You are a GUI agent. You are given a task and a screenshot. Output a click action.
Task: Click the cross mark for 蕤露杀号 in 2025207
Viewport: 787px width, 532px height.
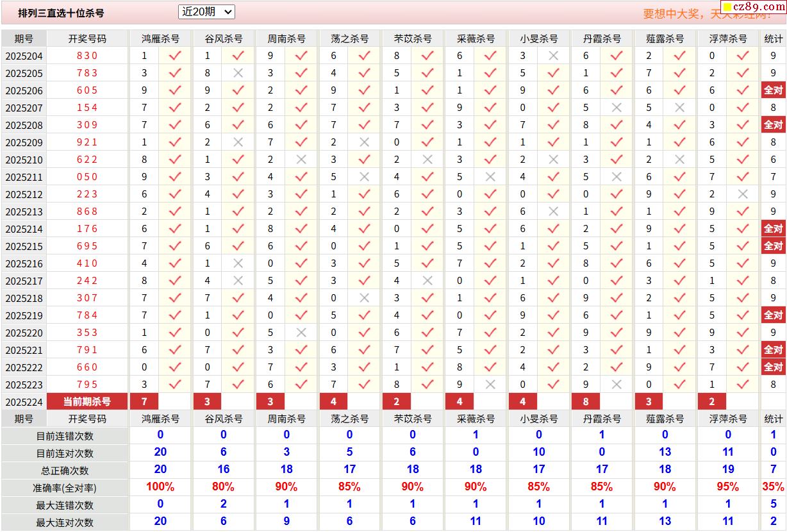point(679,108)
